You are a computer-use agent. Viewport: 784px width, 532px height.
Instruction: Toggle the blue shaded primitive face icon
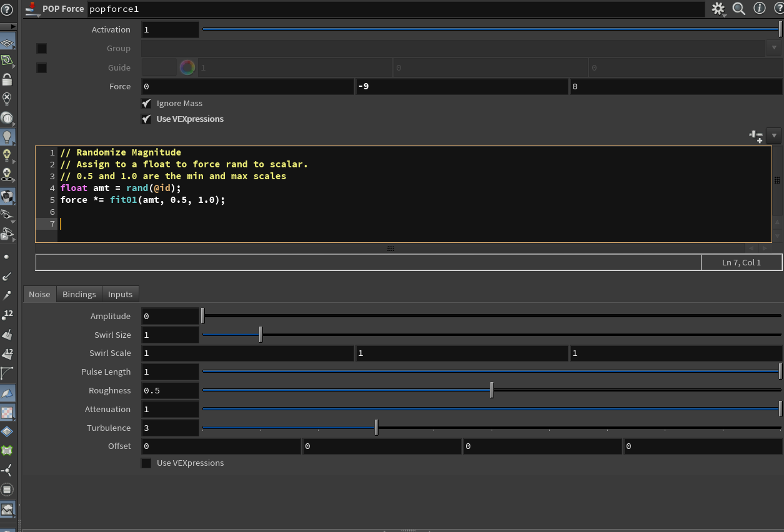(x=7, y=393)
